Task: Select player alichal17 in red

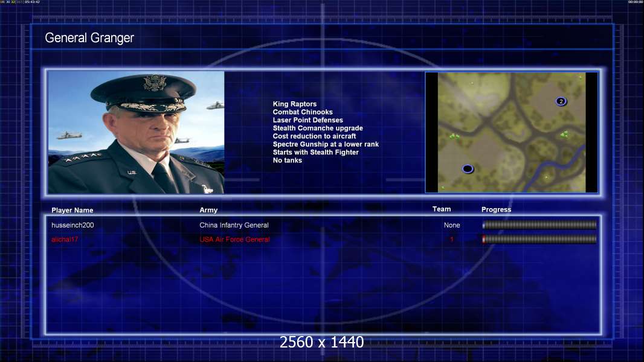Action: tap(65, 240)
